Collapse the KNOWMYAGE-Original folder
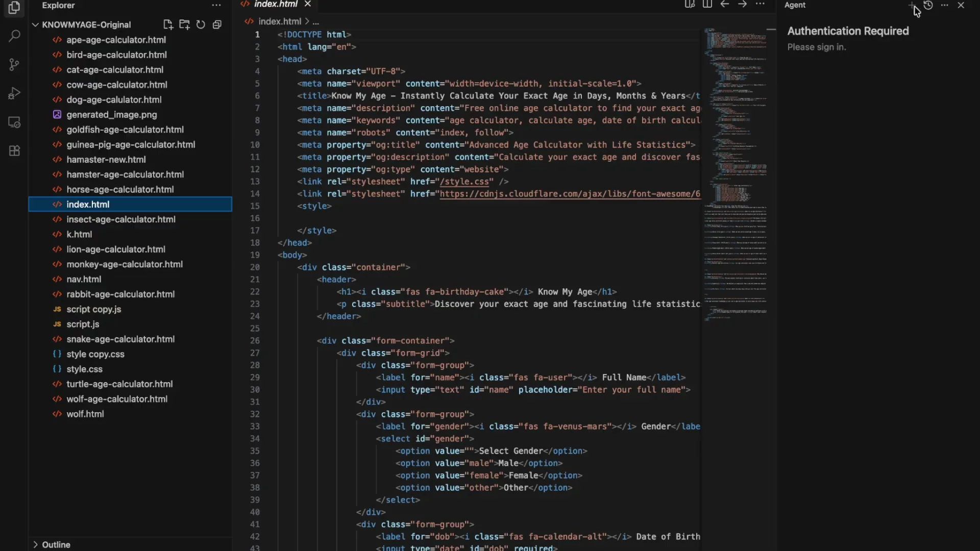 (35, 24)
